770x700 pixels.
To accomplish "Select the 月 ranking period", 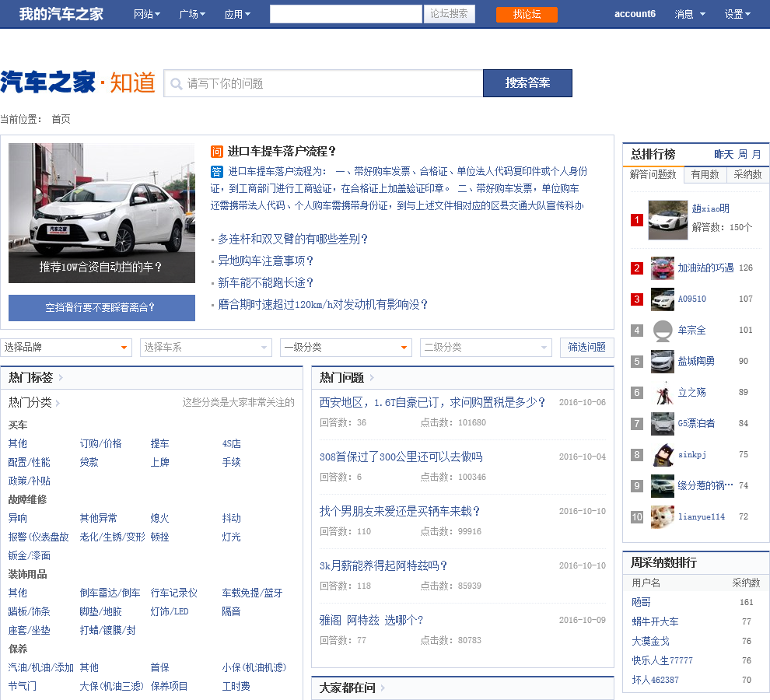I will tap(756, 154).
